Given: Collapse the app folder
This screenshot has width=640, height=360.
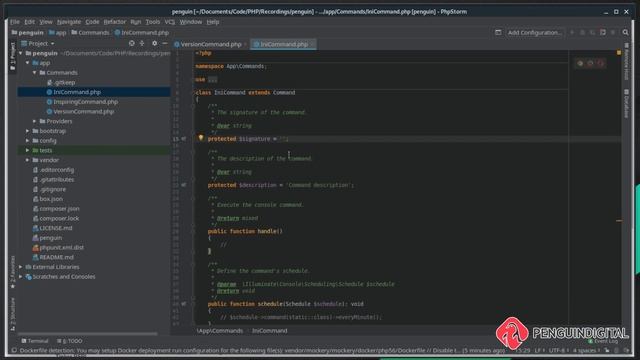Looking at the screenshot, I should pyautogui.click(x=28, y=63).
